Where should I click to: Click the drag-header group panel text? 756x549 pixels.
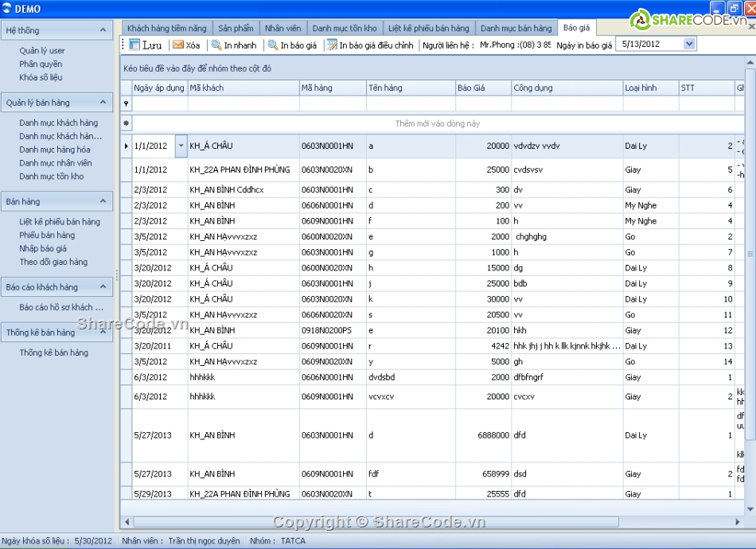coord(197,68)
